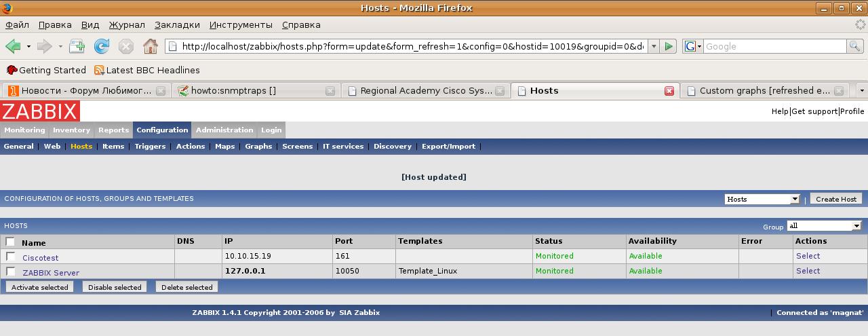This screenshot has width=868, height=336.
Task: Switch to Regional Academy Cisco browser tab
Action: (426, 91)
